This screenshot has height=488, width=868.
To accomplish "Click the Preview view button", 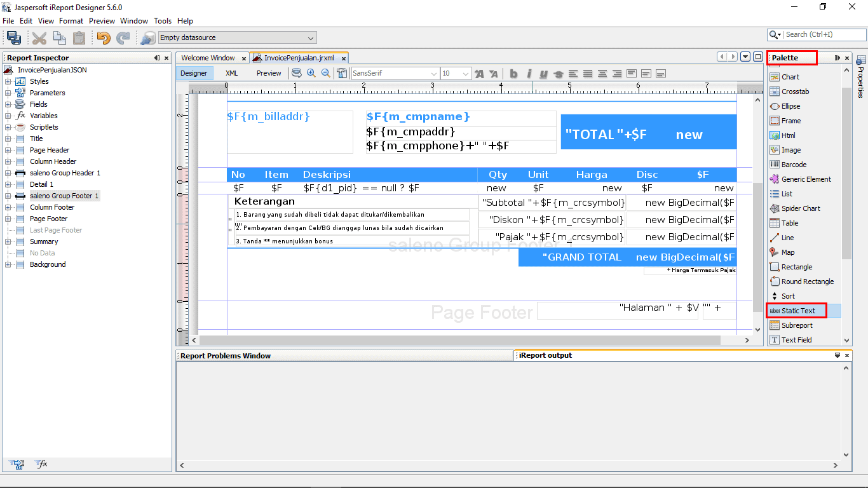I will (x=269, y=73).
